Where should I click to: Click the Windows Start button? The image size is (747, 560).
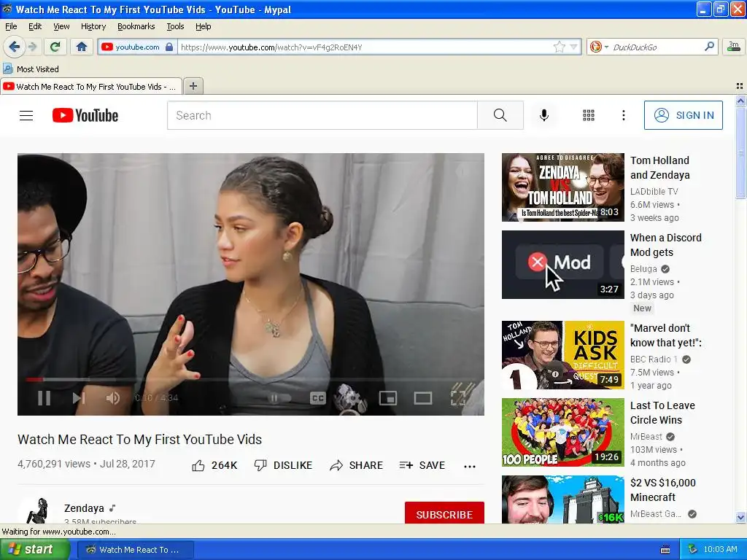[x=34, y=549]
